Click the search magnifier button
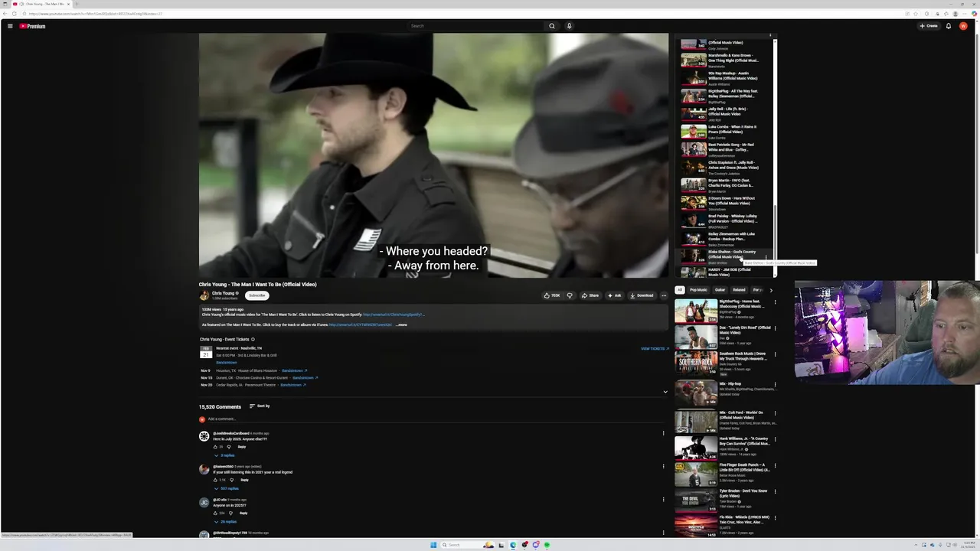 coord(551,26)
